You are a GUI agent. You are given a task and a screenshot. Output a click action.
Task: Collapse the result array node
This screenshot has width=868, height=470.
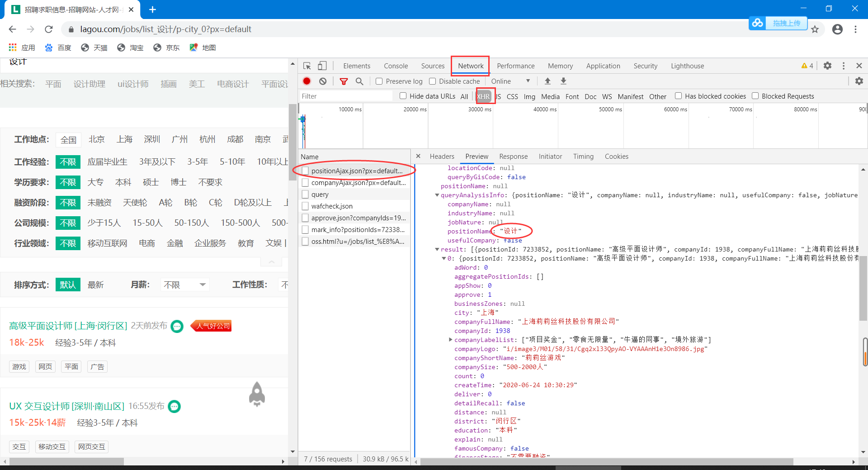tap(437, 250)
